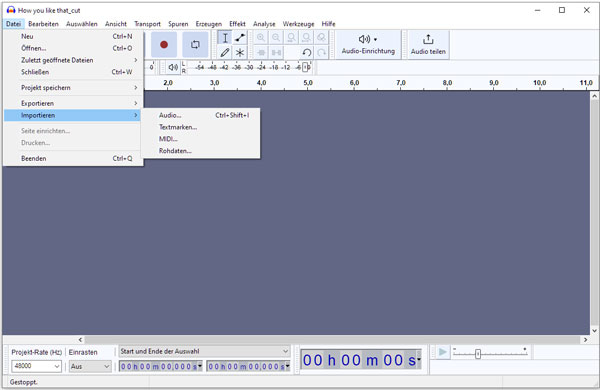Choose Importieren in the Datei menu
Image resolution: width=600 pixels, height=390 pixels.
[73, 115]
